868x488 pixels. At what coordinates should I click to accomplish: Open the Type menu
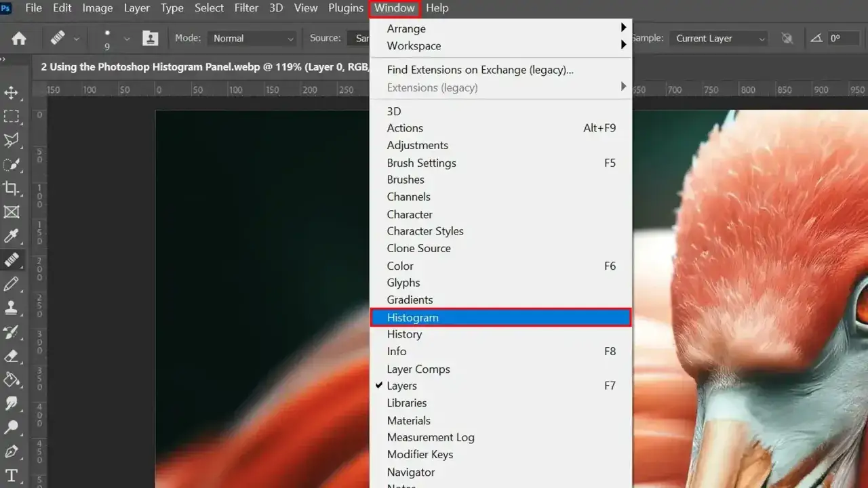point(172,8)
